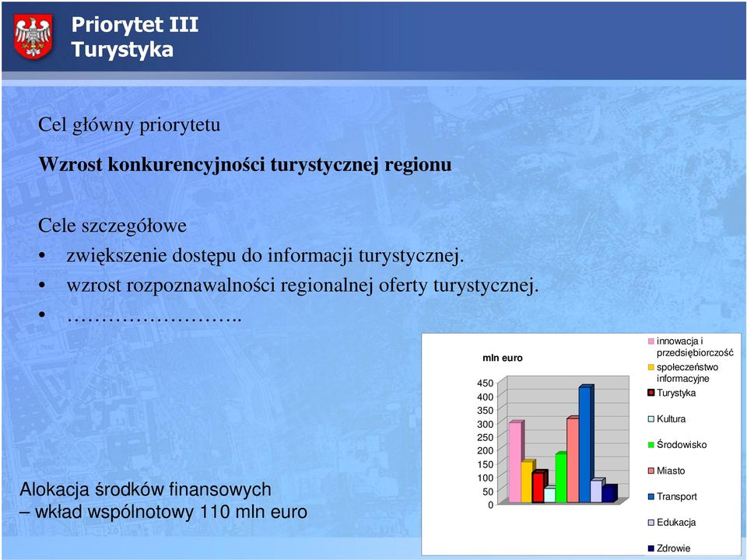Click the '450' y-axis label
Viewport: 747px width, 560px height.
[x=485, y=383]
